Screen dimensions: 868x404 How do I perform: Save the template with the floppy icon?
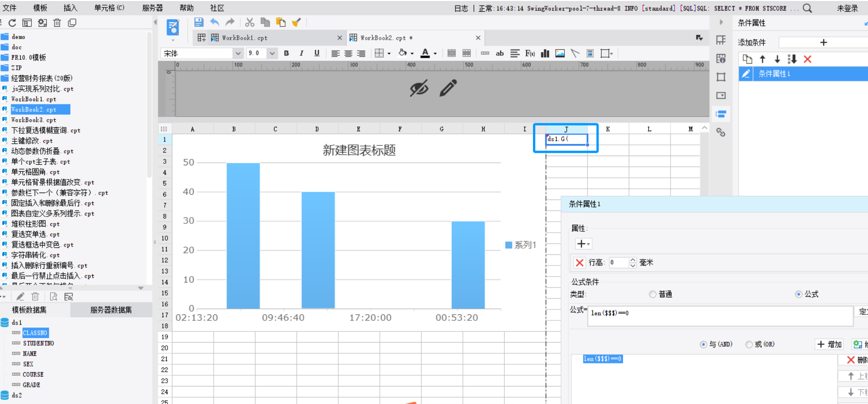point(199,22)
